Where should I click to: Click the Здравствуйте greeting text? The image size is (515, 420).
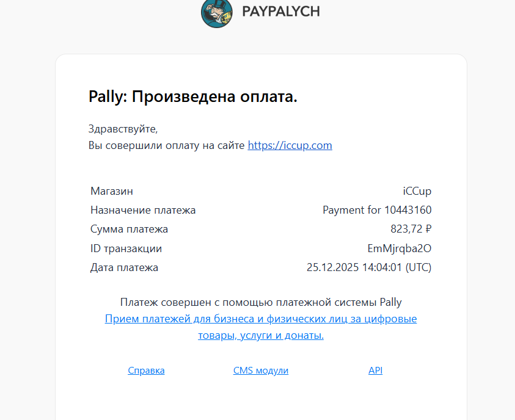pos(123,129)
